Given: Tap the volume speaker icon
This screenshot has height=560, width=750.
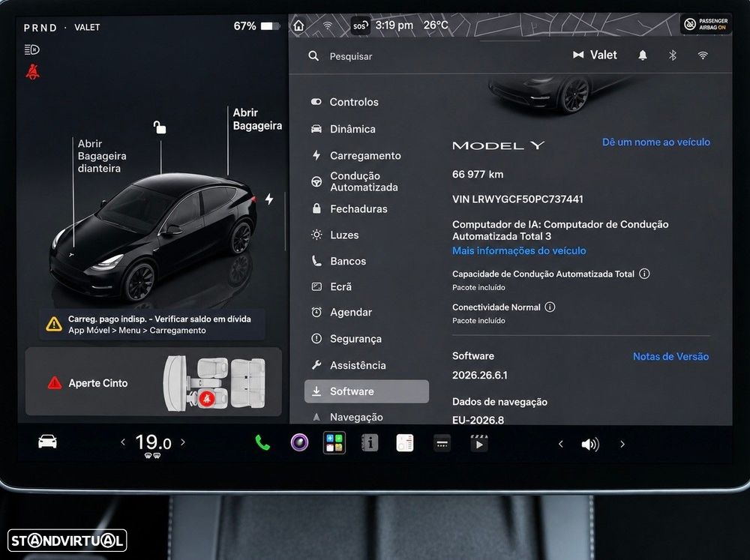Looking at the screenshot, I should point(590,445).
